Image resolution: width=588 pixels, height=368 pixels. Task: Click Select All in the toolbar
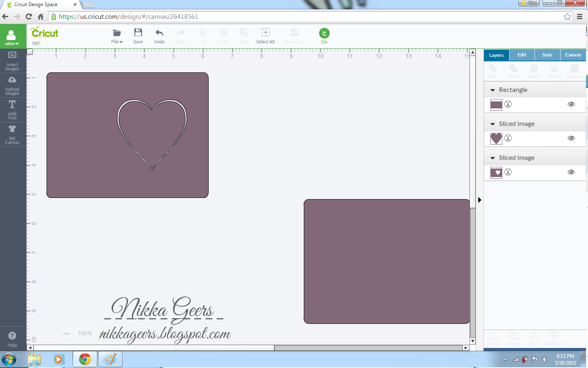click(265, 36)
